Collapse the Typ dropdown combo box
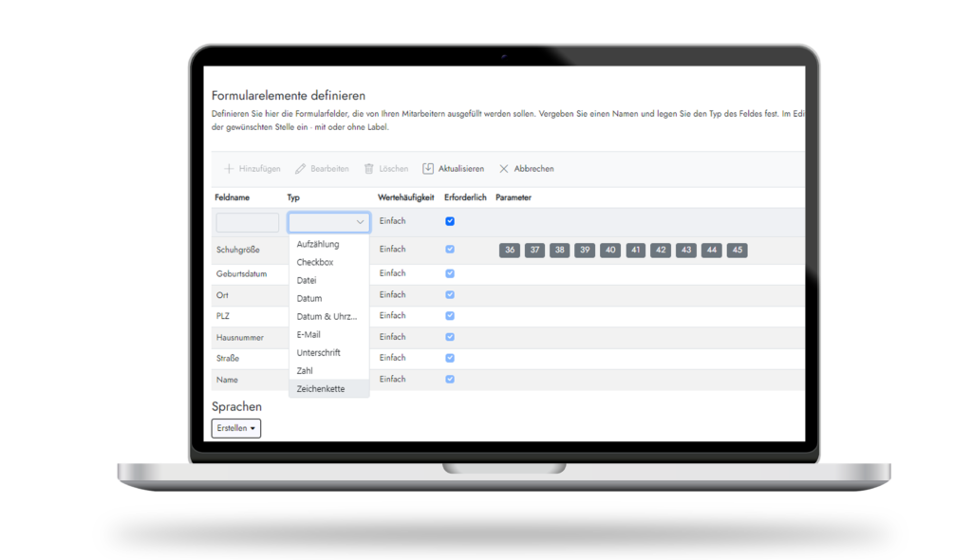Image resolution: width=972 pixels, height=560 pixels. point(329,222)
